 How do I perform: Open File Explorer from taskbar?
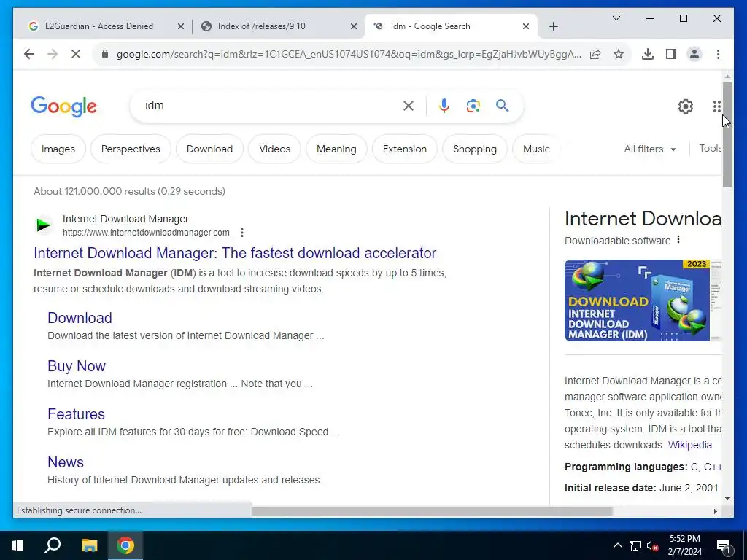pyautogui.click(x=89, y=545)
